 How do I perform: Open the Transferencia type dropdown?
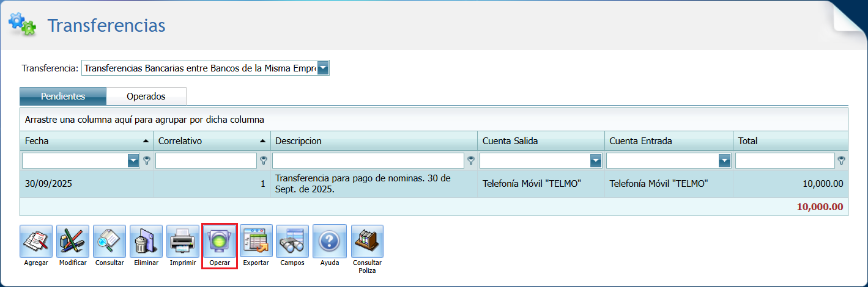pos(323,68)
